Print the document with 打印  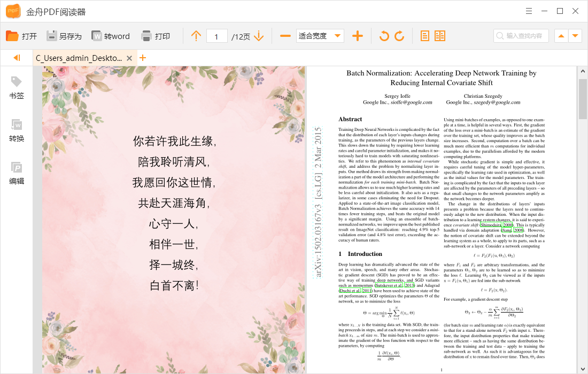pos(156,36)
